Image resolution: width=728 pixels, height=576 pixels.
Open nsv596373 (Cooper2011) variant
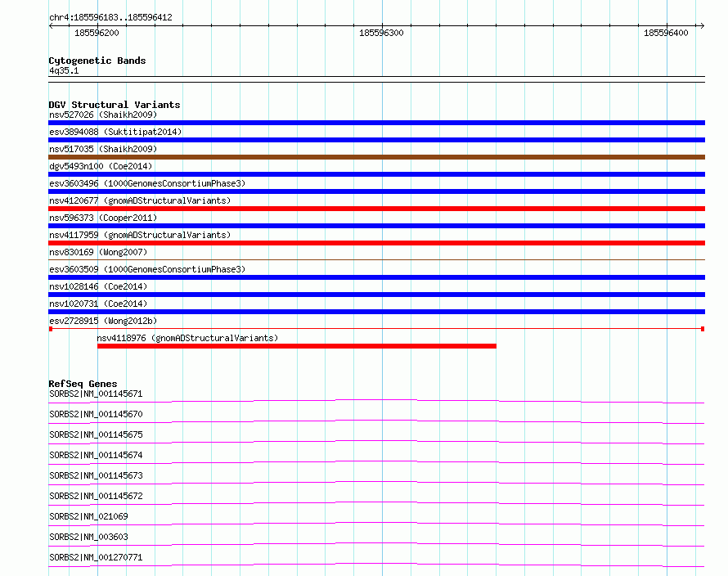click(x=103, y=218)
